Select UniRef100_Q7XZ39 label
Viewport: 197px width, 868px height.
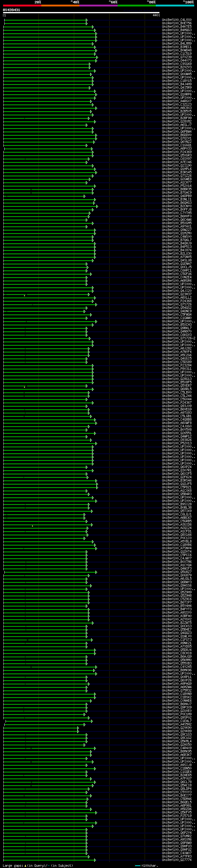coord(177,57)
